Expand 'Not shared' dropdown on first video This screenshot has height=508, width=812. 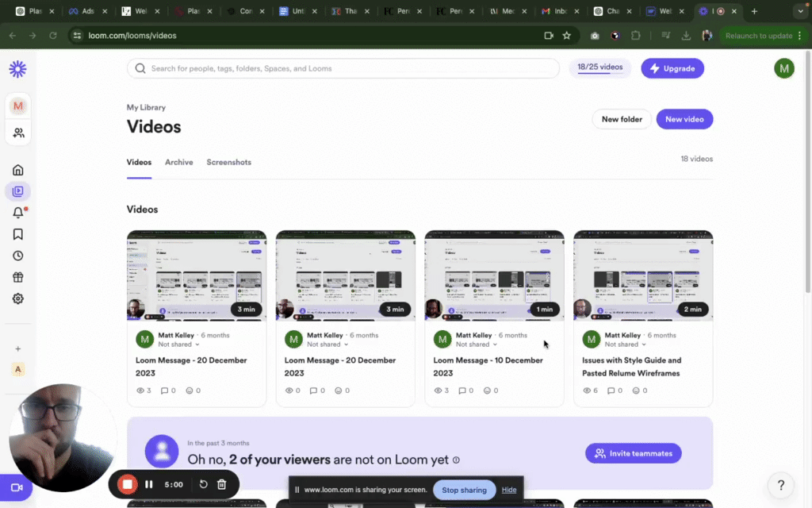179,344
